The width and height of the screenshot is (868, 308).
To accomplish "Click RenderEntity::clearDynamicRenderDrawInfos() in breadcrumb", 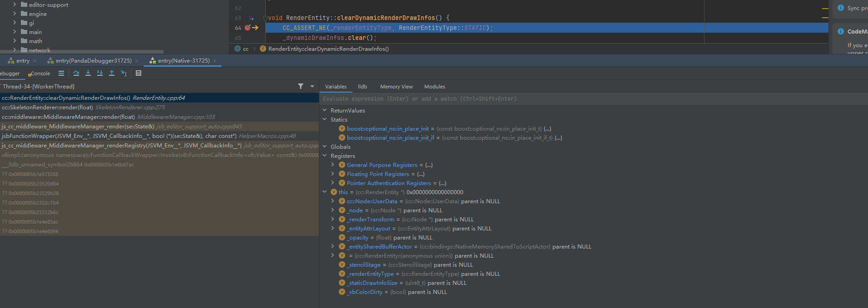I will [x=328, y=49].
